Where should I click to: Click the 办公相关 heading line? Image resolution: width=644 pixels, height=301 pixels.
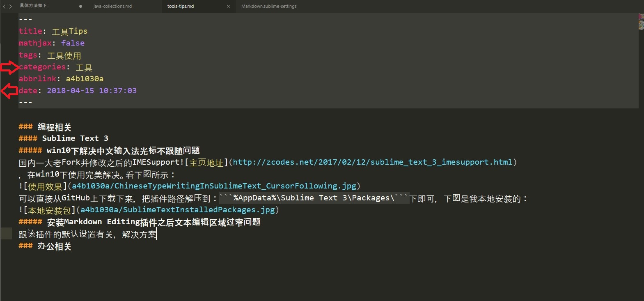coord(54,246)
